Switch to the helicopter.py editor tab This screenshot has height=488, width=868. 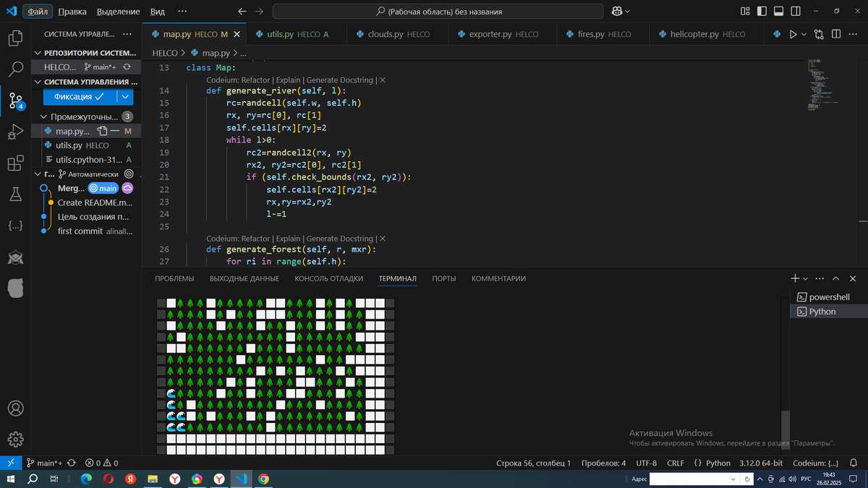pos(707,34)
